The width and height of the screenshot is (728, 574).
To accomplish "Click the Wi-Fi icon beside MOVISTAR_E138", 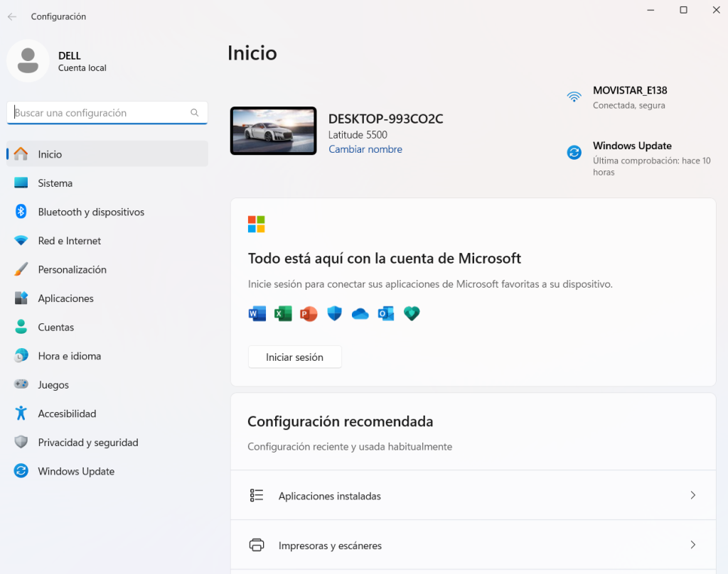I will pos(574,97).
